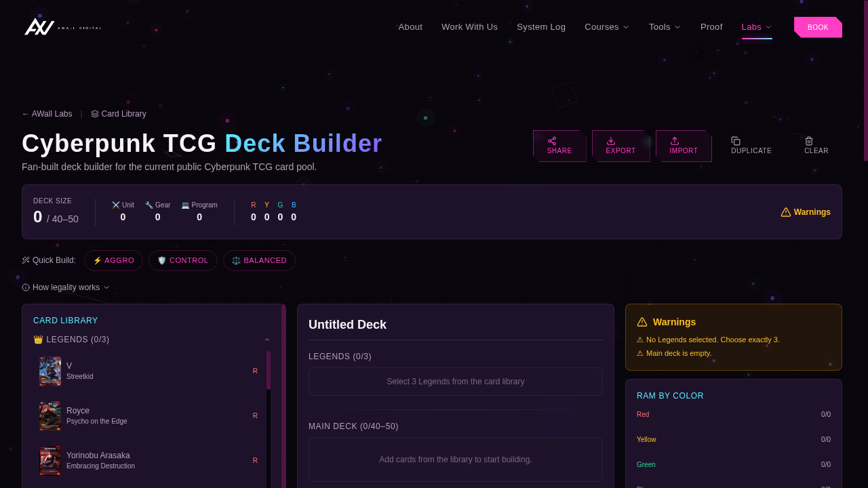Screen dimensions: 868x488
Task: Click the No Legends selected warning
Action: click(x=708, y=340)
